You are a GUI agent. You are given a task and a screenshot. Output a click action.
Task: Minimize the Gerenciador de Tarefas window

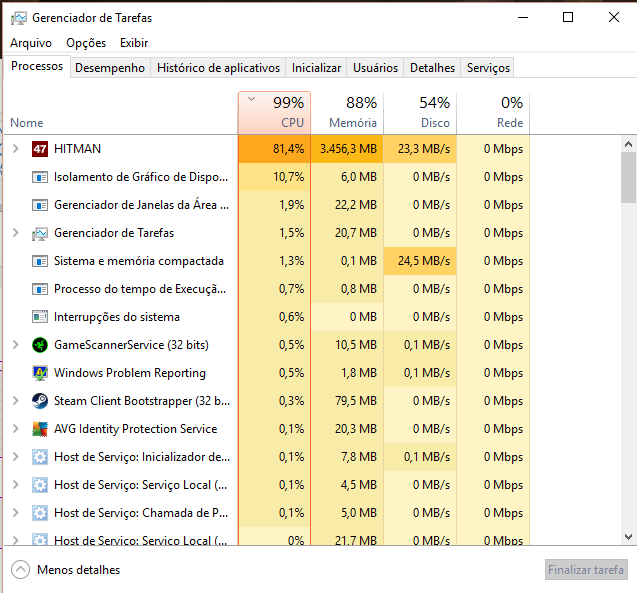[523, 17]
